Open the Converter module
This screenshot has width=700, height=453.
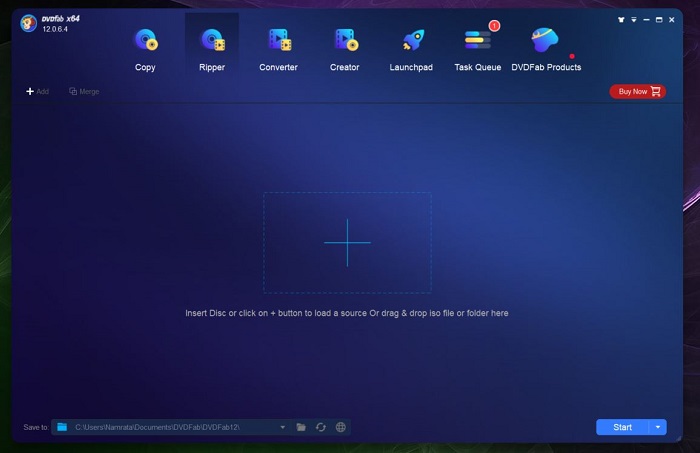[x=279, y=49]
